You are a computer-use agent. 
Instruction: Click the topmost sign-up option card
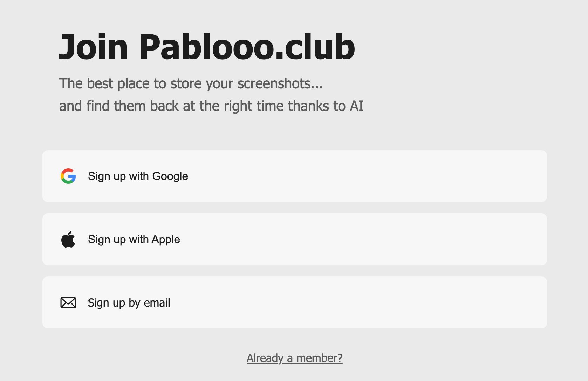click(294, 176)
